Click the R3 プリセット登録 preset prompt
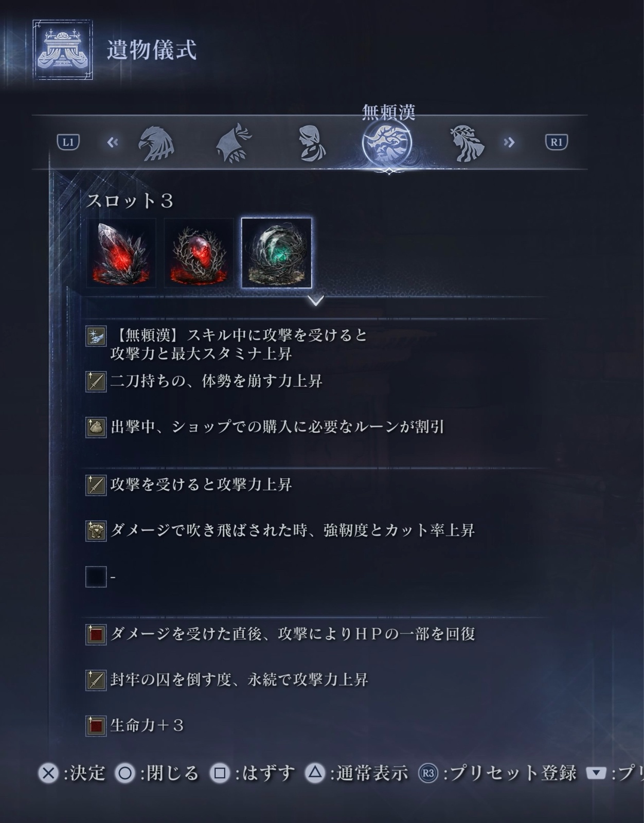 [497, 773]
